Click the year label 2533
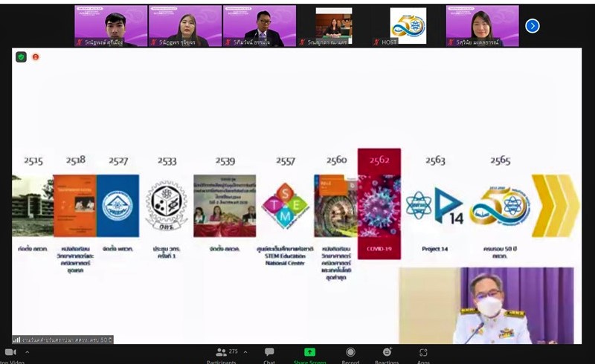The image size is (595, 364). pos(167,160)
